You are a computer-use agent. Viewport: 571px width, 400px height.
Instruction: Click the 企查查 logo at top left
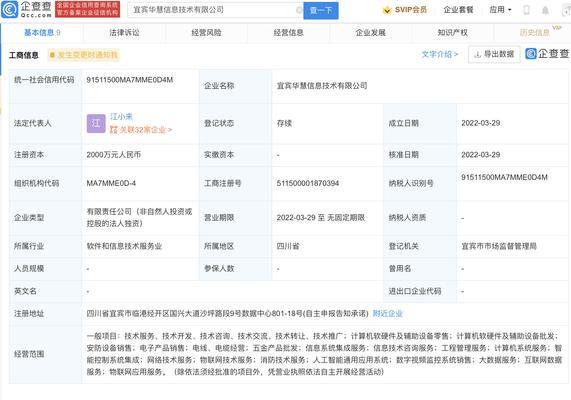pos(26,9)
